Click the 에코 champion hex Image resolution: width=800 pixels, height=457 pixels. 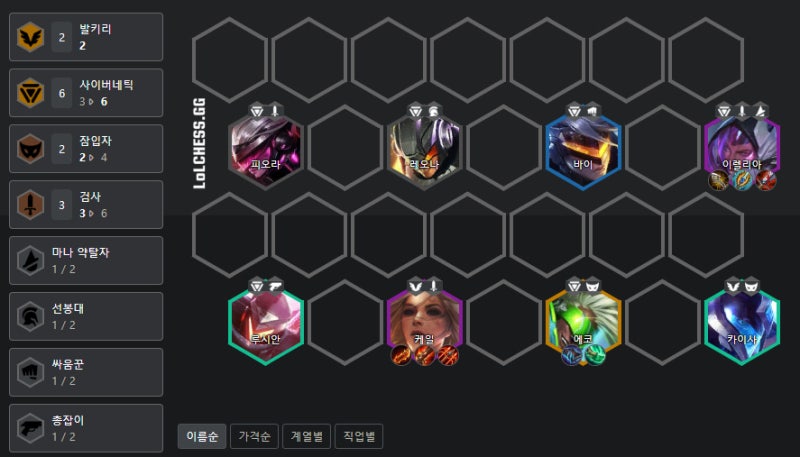583,322
